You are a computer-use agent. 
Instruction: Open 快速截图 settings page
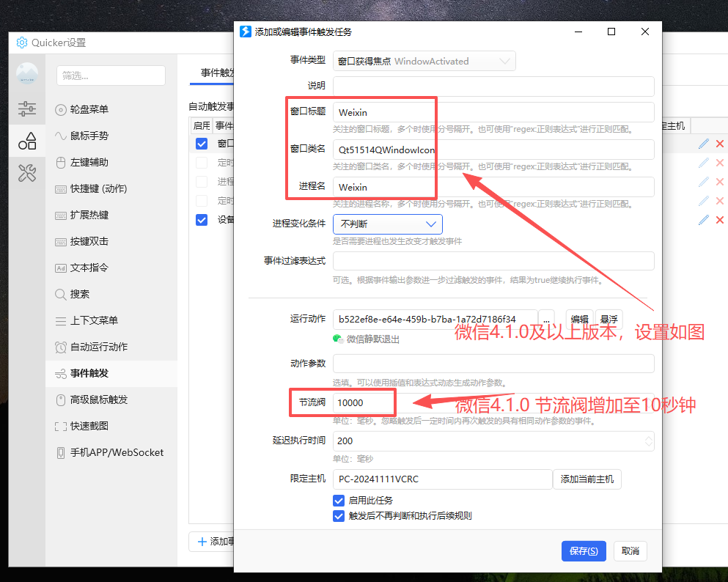[x=111, y=426]
